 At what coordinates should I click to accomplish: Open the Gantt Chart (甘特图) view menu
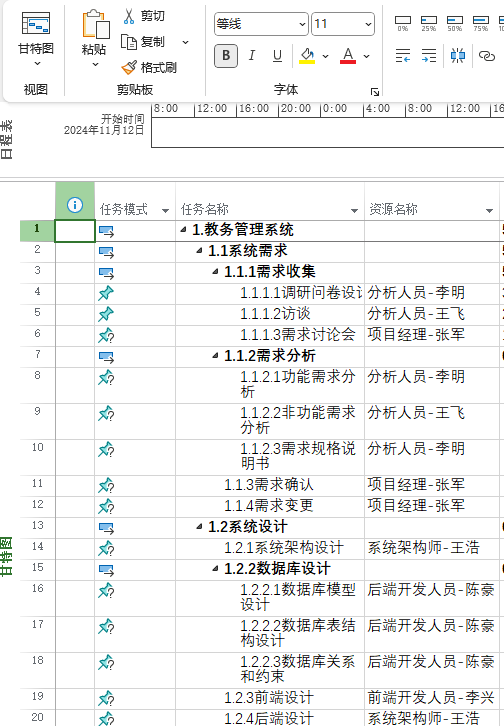pos(36,39)
